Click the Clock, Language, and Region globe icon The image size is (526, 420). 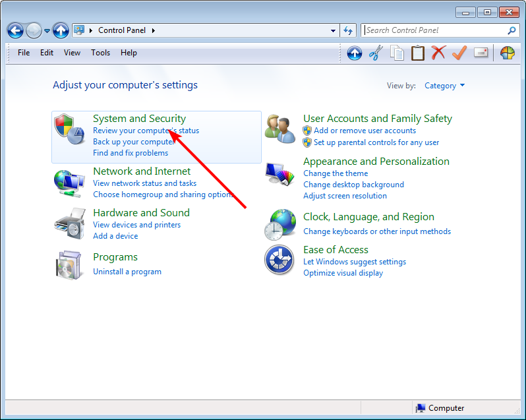tap(280, 224)
